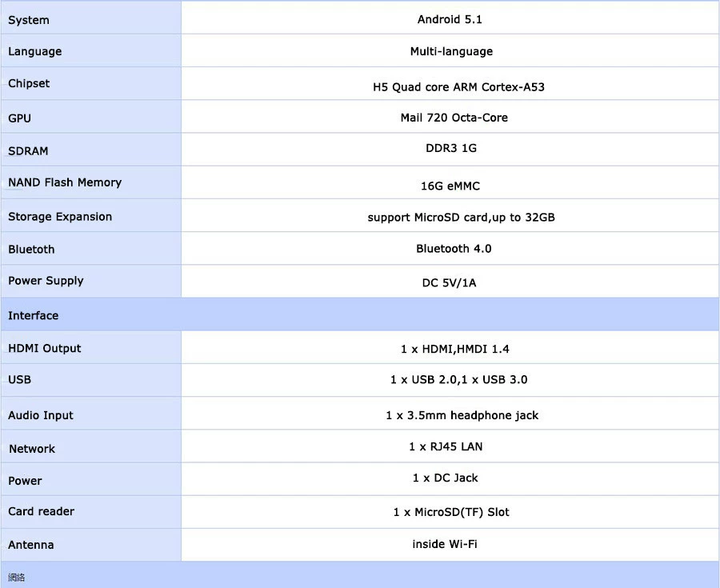Select the Multi-language value
The height and width of the screenshot is (588, 720).
[451, 51]
